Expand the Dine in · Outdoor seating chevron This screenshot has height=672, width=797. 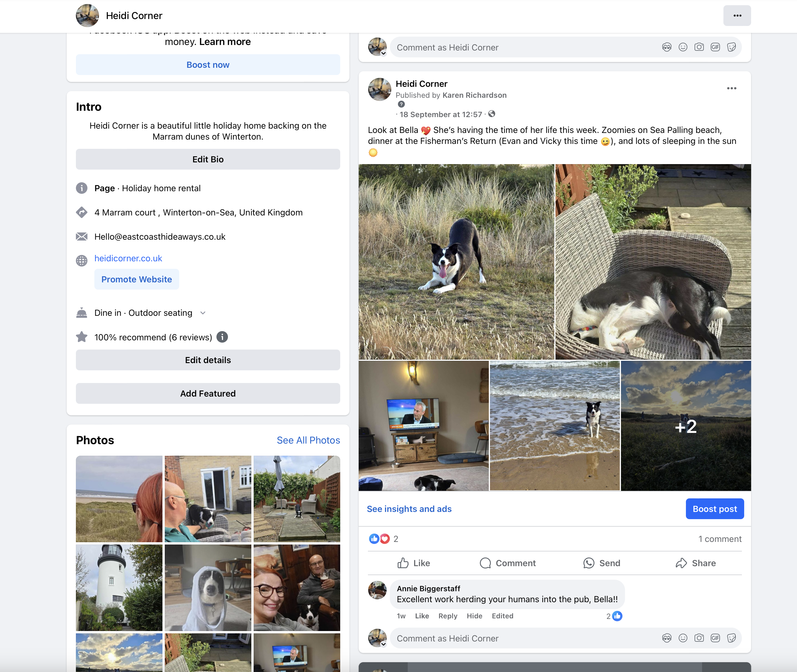tap(203, 313)
